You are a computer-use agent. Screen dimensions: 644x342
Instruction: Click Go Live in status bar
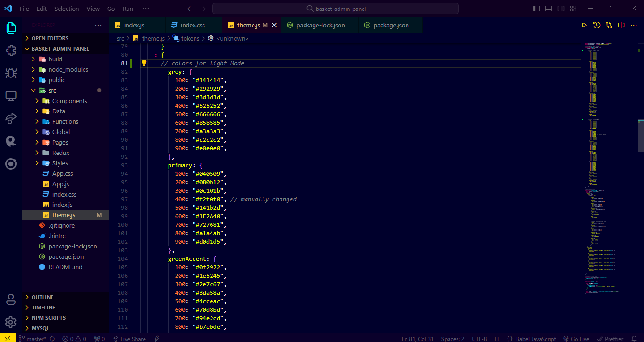click(576, 339)
